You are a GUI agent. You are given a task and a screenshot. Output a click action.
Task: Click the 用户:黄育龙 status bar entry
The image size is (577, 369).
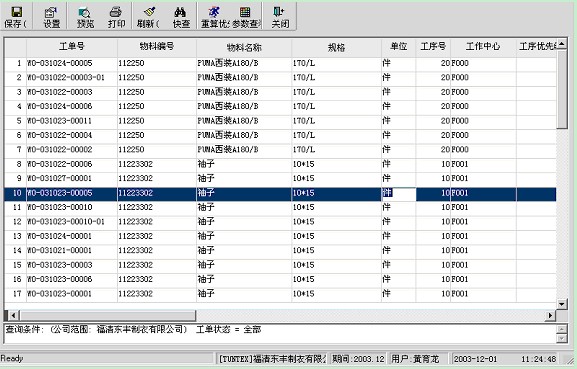click(x=418, y=359)
